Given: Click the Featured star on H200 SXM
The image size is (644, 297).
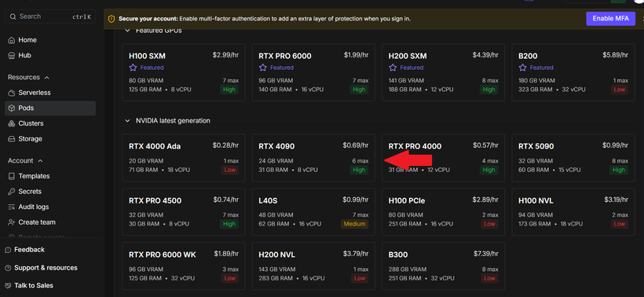Looking at the screenshot, I should click(392, 68).
